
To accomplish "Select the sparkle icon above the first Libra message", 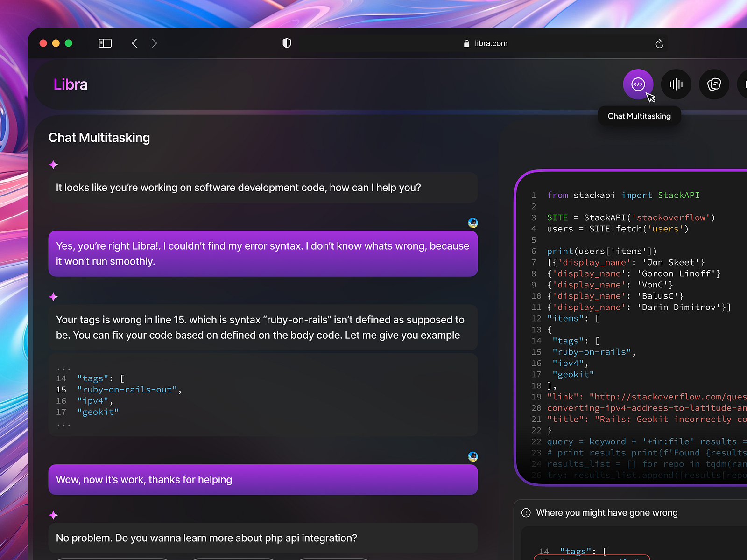I will coord(54,165).
